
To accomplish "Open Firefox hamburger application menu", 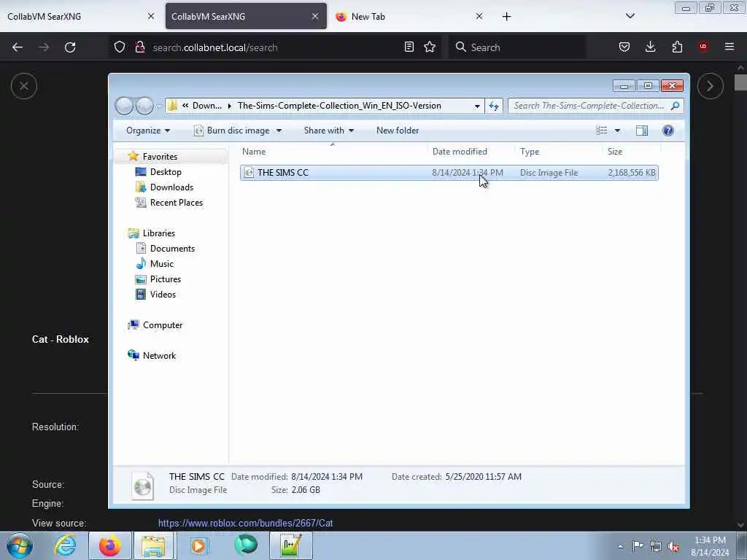I will (729, 47).
